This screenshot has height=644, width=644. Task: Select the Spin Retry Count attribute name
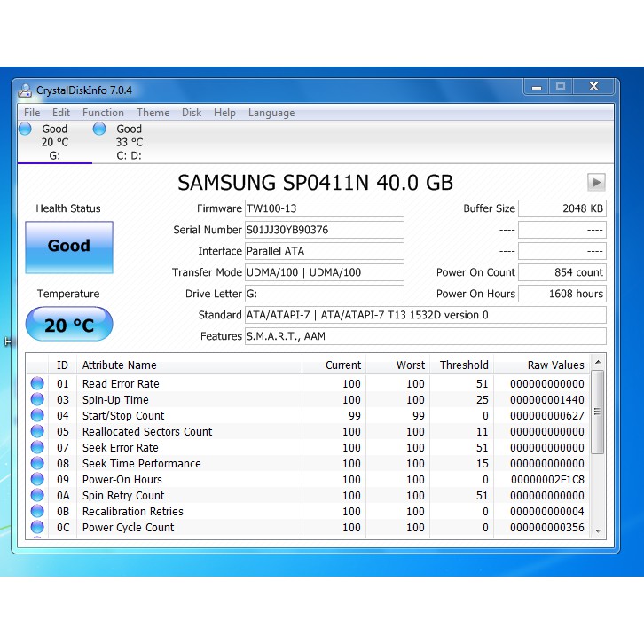123,496
